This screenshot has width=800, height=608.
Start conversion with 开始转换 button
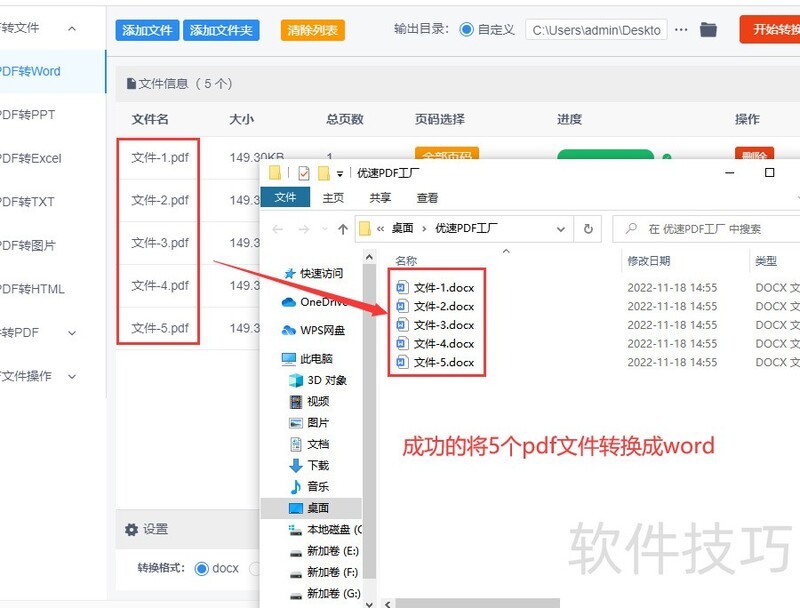770,29
